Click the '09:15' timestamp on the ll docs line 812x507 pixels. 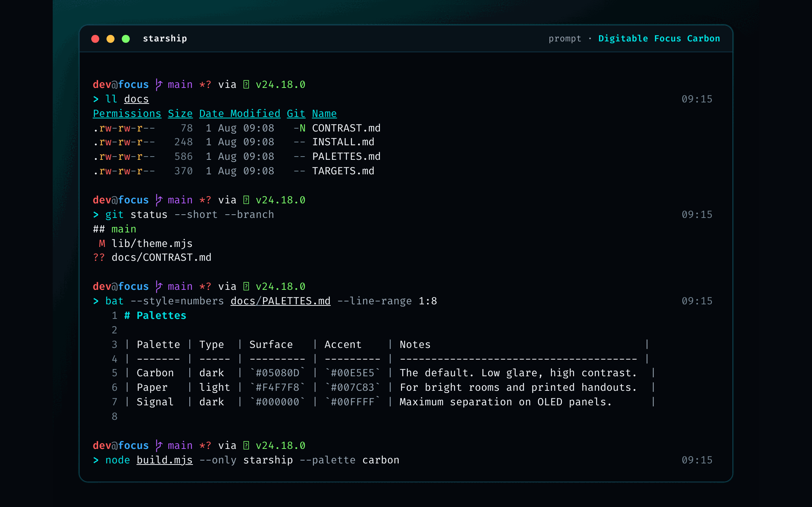(x=697, y=99)
